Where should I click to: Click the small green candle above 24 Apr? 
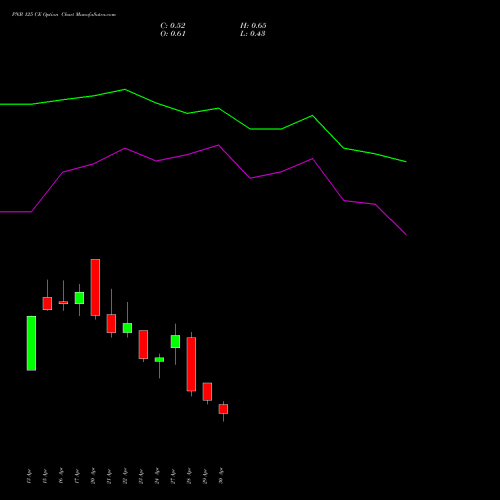(159, 360)
